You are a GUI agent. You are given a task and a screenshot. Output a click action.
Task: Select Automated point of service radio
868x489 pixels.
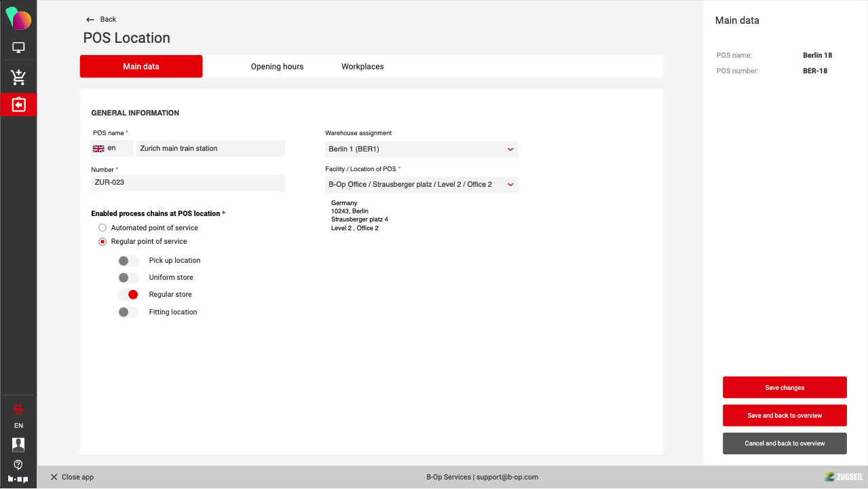[103, 228]
